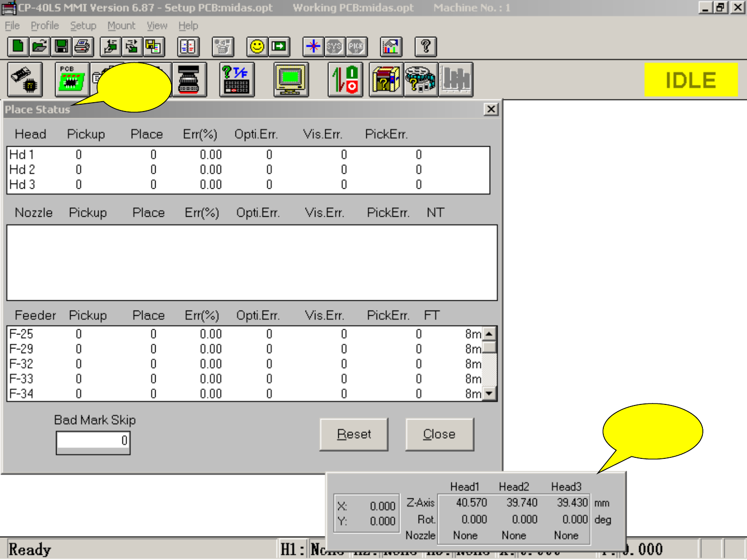Open the PCB setup icon

coord(72,80)
